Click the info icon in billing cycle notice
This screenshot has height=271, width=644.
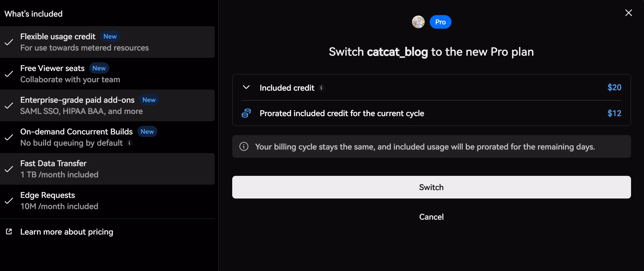tap(244, 147)
